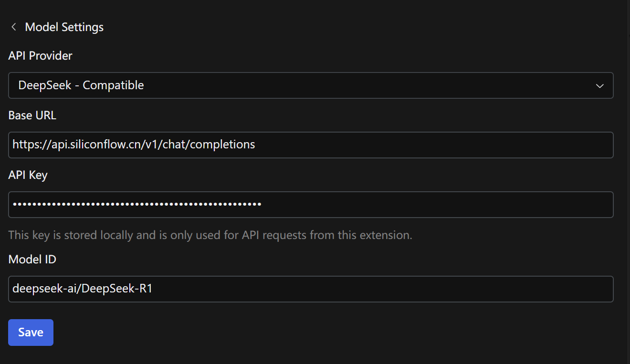Click on deepseek-ai/DeepSeek-R1 model text
This screenshot has height=364, width=630.
point(82,289)
